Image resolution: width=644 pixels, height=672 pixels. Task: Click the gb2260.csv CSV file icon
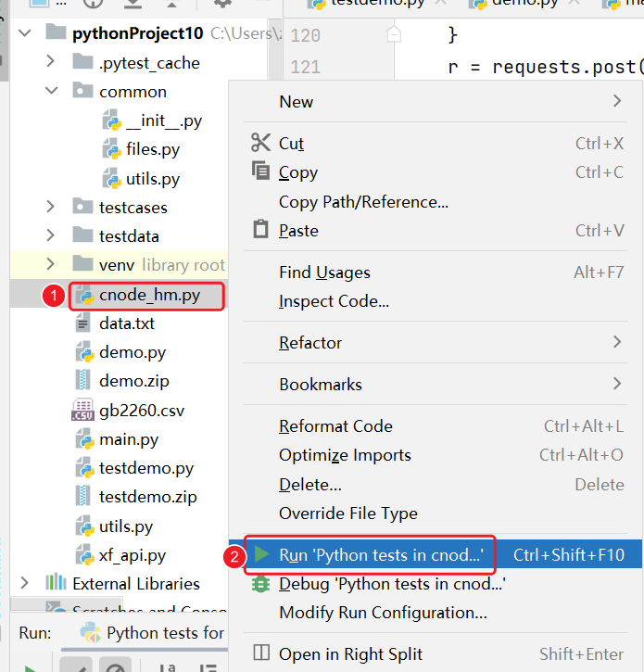pos(82,410)
